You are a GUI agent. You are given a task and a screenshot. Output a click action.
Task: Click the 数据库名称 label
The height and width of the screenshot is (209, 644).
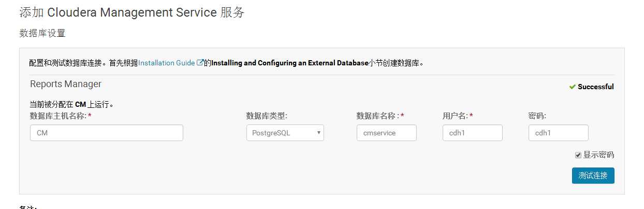[377, 116]
